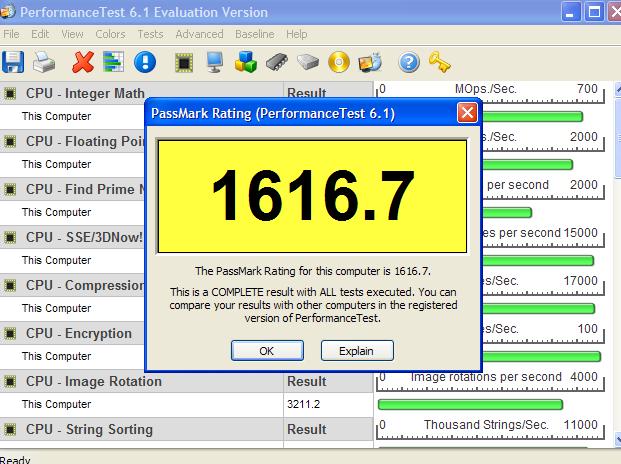This screenshot has height=464, width=621.
Task: Open the Colors menu
Action: (110, 34)
